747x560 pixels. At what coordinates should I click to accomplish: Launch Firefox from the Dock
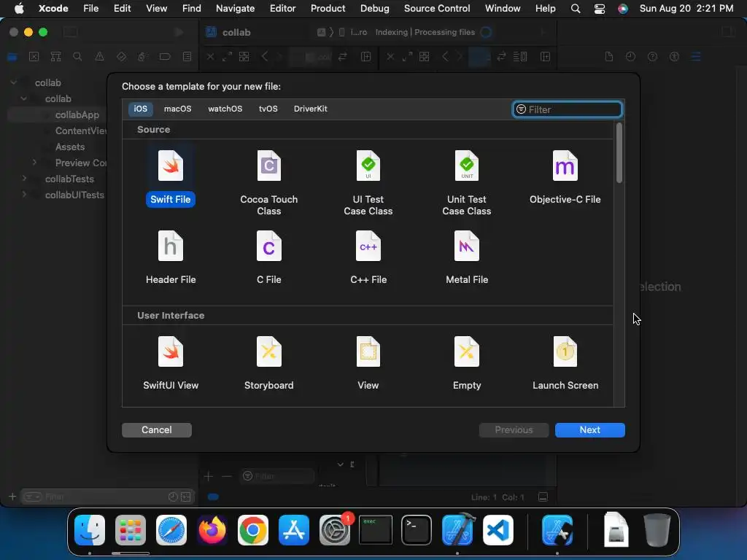pos(212,529)
